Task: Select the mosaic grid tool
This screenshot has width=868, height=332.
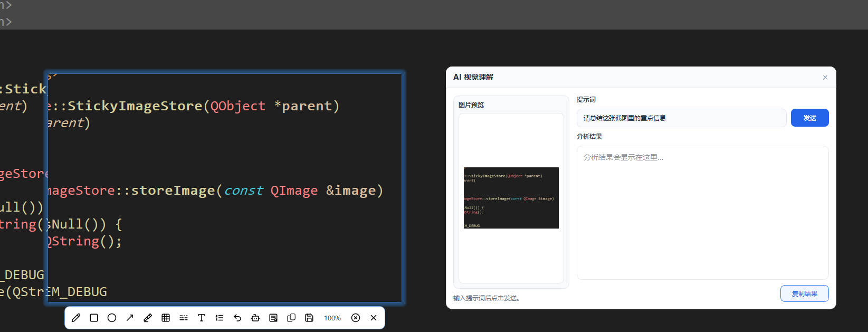Action: [x=166, y=318]
